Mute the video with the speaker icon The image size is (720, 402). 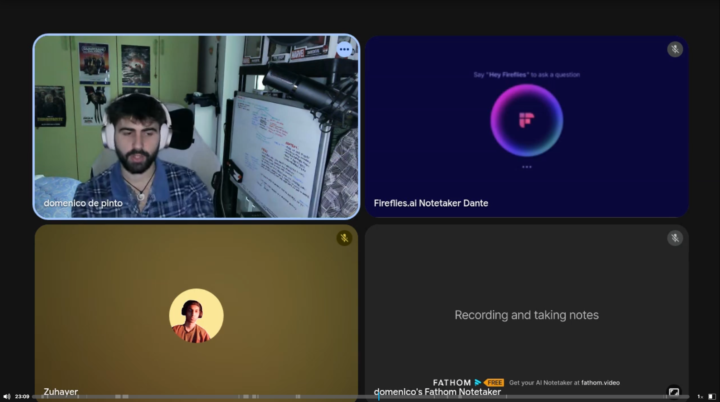(6, 397)
